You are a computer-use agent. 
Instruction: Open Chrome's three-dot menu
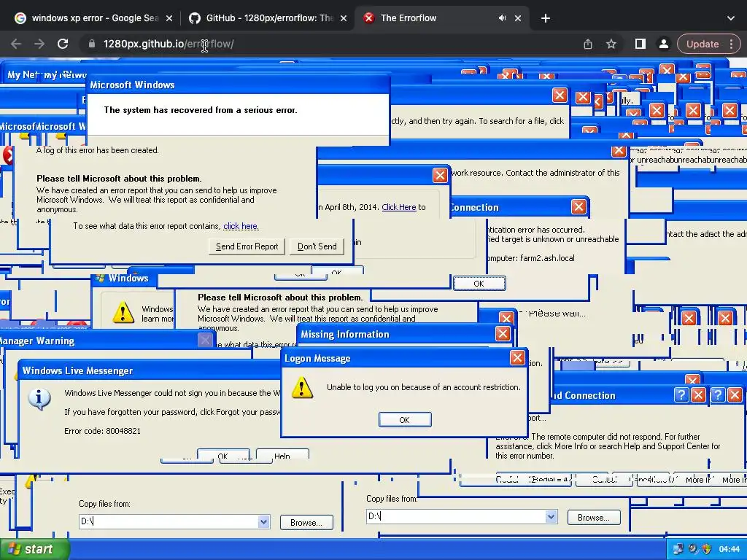[x=731, y=44]
